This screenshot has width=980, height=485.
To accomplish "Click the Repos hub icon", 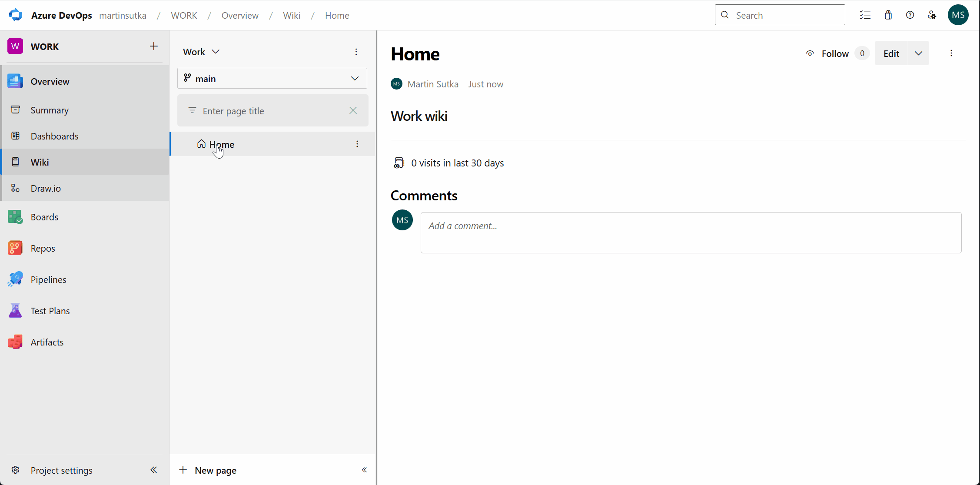I will tap(15, 248).
